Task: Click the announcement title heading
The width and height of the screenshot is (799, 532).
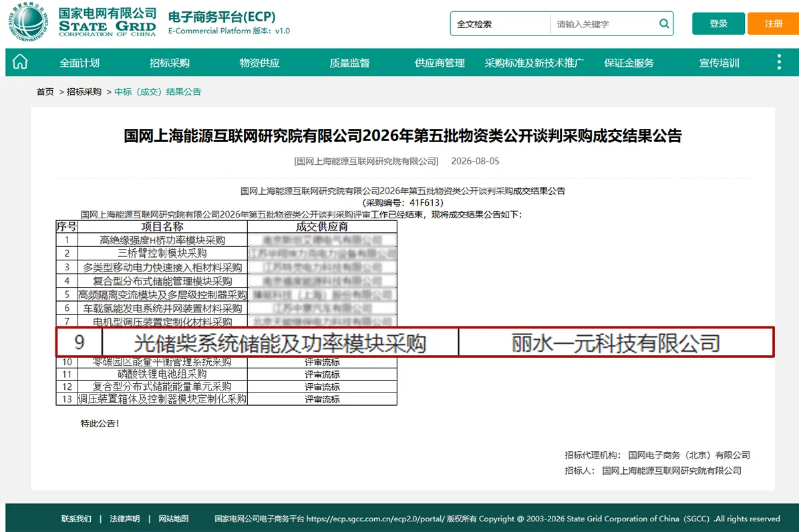Action: [403, 136]
